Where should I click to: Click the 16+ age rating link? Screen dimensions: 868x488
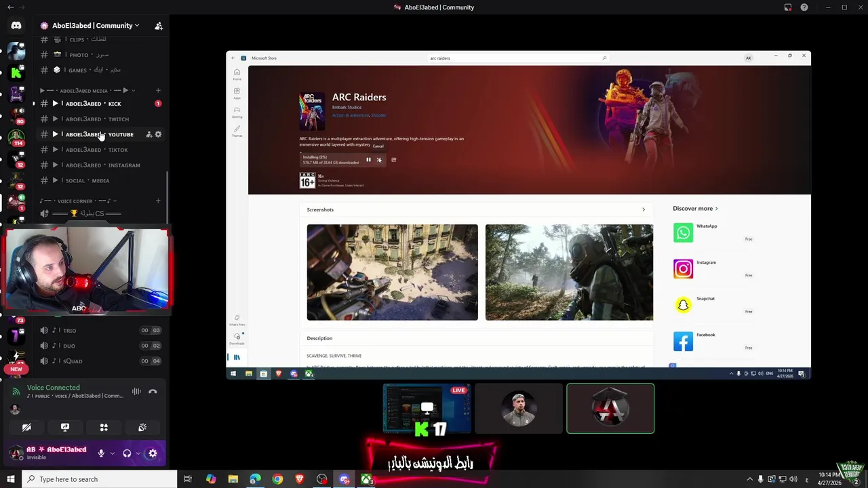[321, 176]
